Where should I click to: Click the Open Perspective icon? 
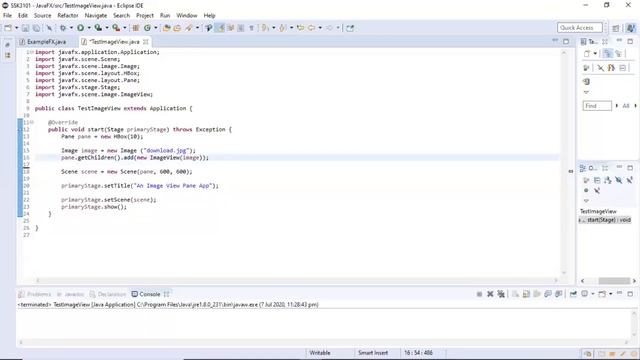click(616, 28)
